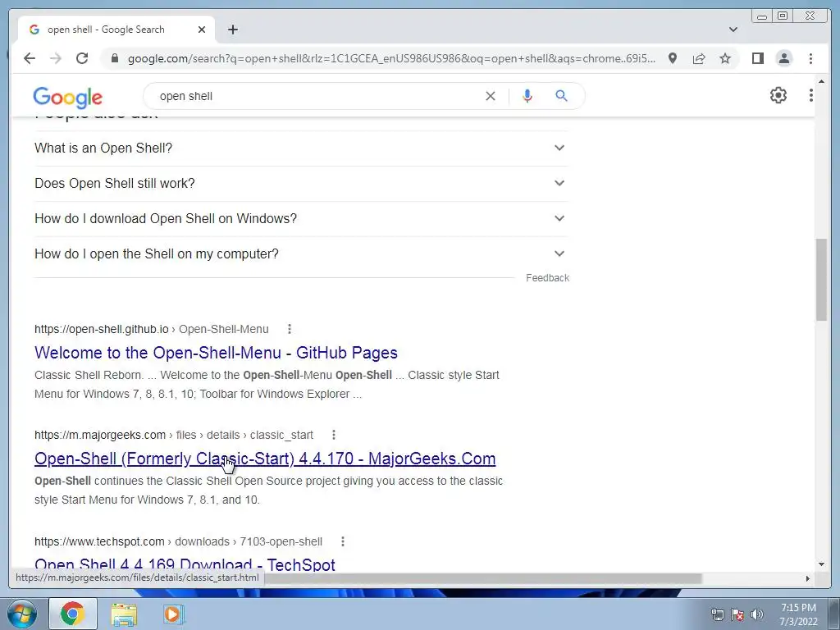Click Chrome icon in taskbar
840x630 pixels.
click(73, 614)
